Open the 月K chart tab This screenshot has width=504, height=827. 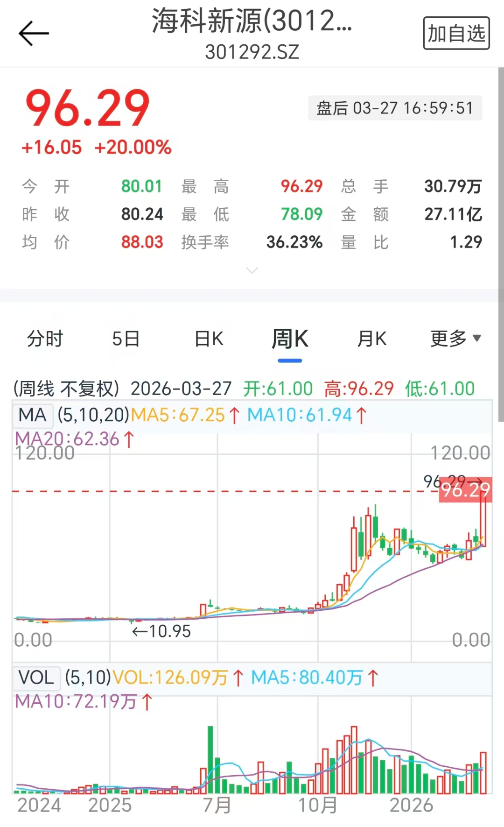372,339
